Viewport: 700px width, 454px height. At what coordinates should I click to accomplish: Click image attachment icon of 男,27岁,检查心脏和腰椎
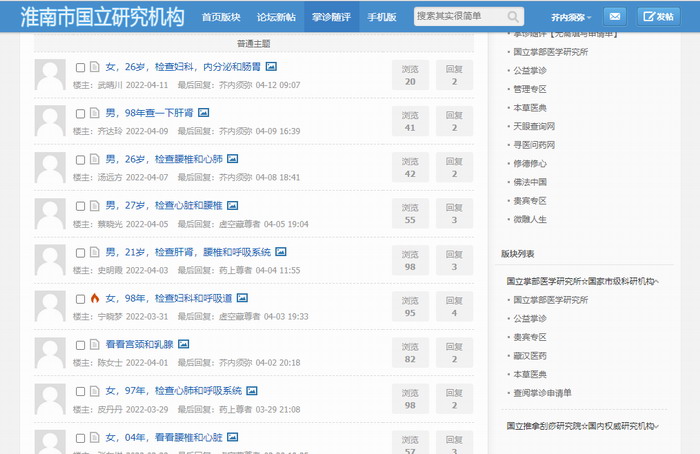(x=232, y=205)
